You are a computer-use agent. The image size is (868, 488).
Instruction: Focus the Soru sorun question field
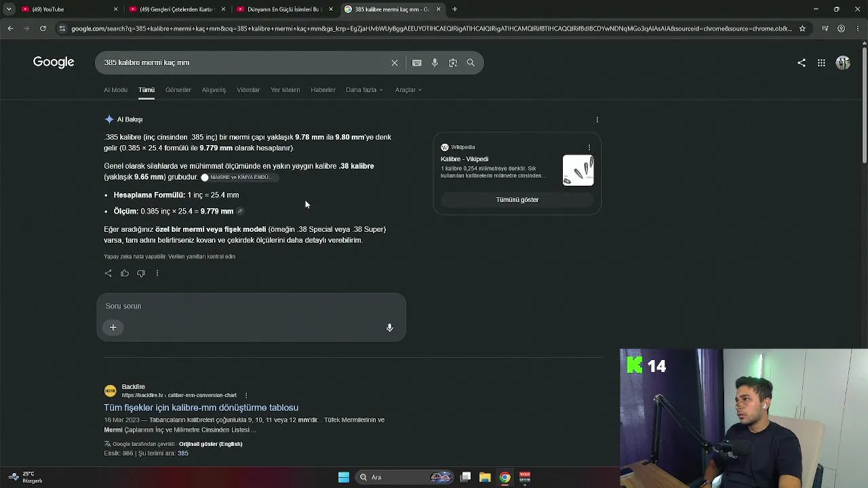(x=251, y=306)
